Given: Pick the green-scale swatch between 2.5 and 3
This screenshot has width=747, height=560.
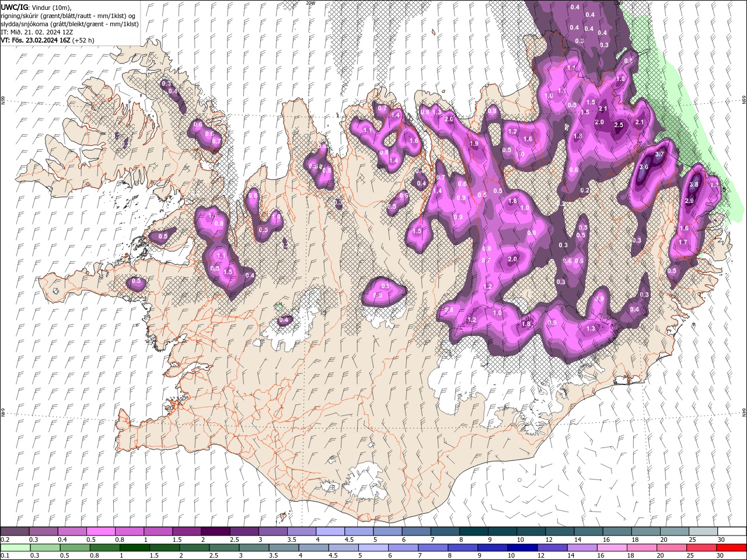Looking at the screenshot, I should (x=224, y=547).
